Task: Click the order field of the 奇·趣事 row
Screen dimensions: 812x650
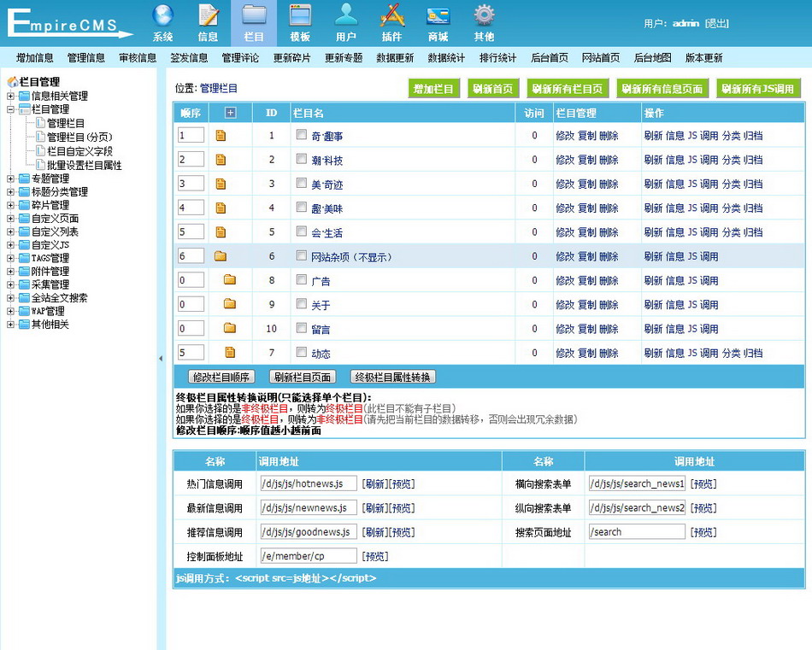Action: coord(191,136)
